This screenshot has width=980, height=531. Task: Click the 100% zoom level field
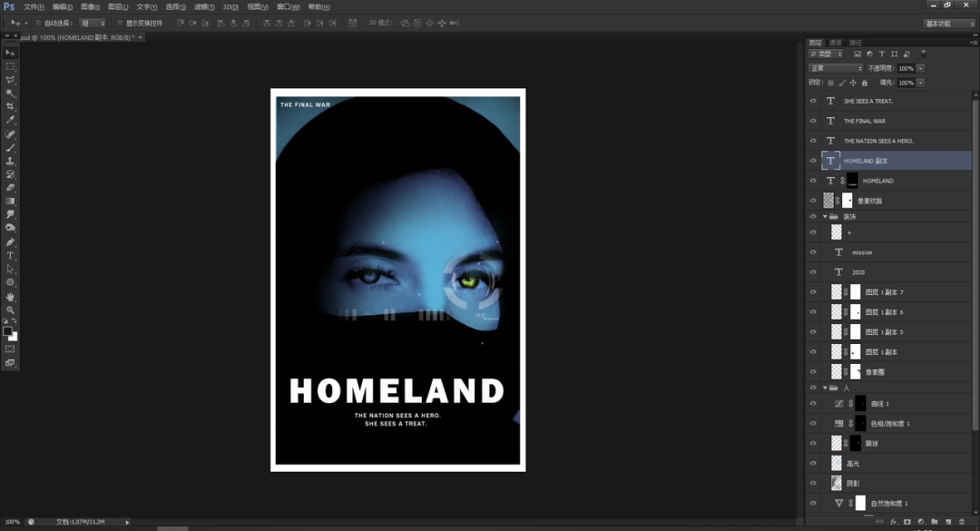pos(13,522)
